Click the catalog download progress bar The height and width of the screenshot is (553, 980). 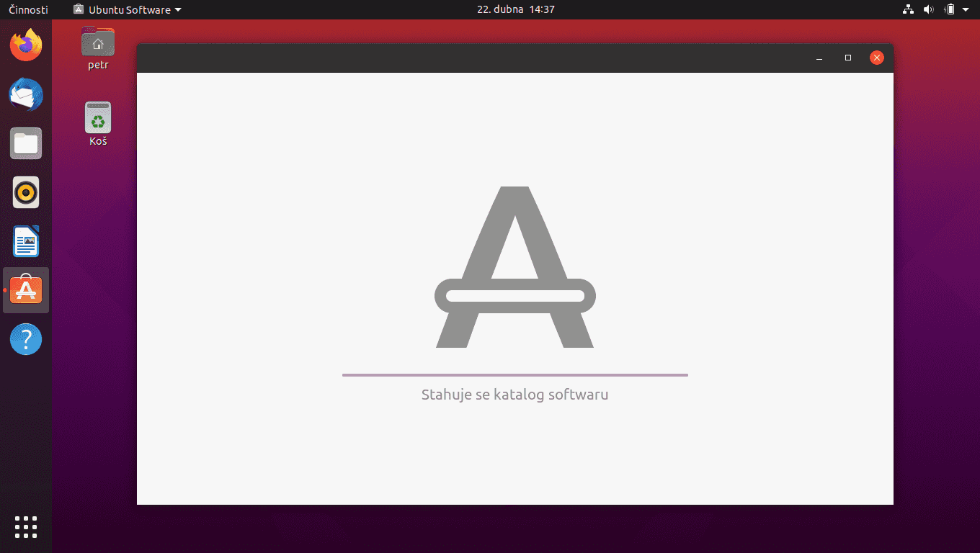pyautogui.click(x=515, y=375)
